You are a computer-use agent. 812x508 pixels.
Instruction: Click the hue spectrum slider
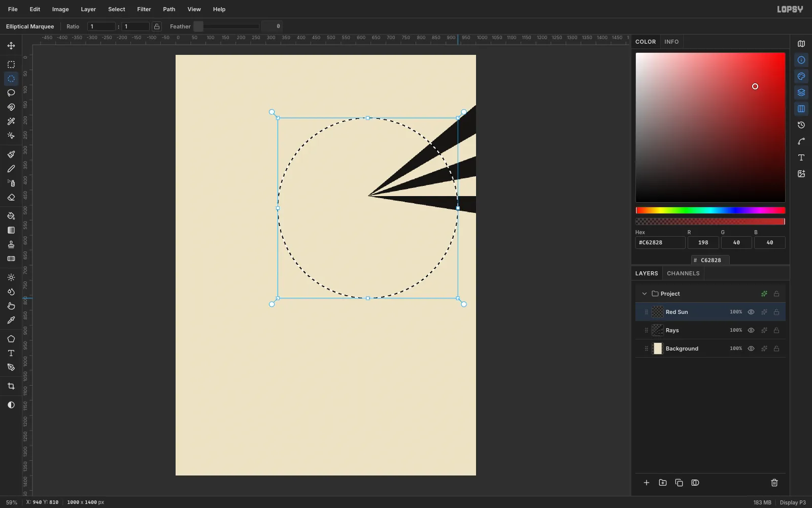click(710, 210)
